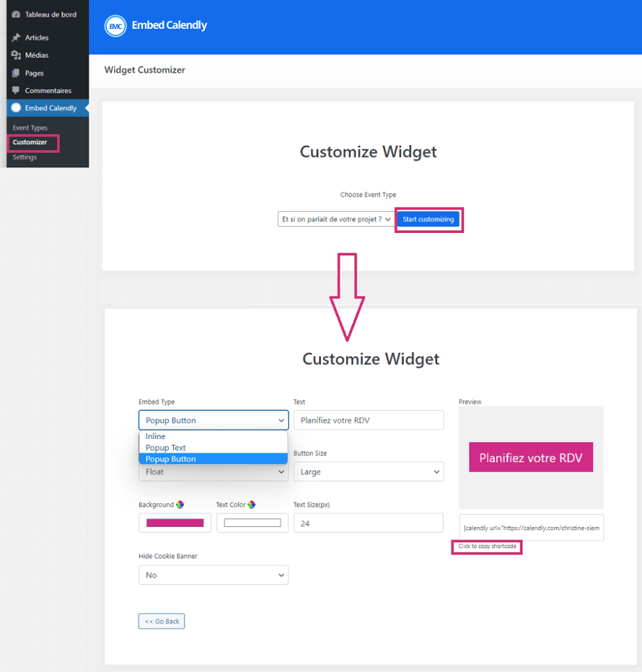Click the Planifiez votre RDV preview button

click(531, 457)
